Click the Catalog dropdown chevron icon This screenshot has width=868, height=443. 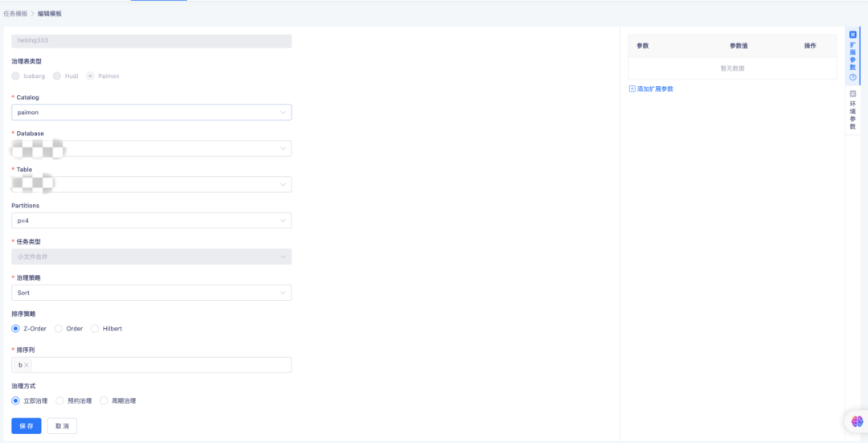click(283, 113)
